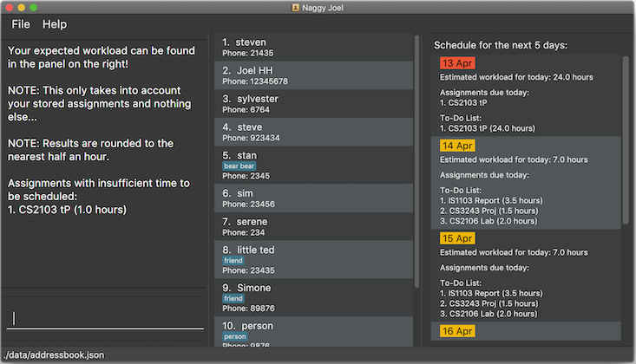Click the yellow 16 Apr date label
The image size is (636, 364).
[457, 331]
